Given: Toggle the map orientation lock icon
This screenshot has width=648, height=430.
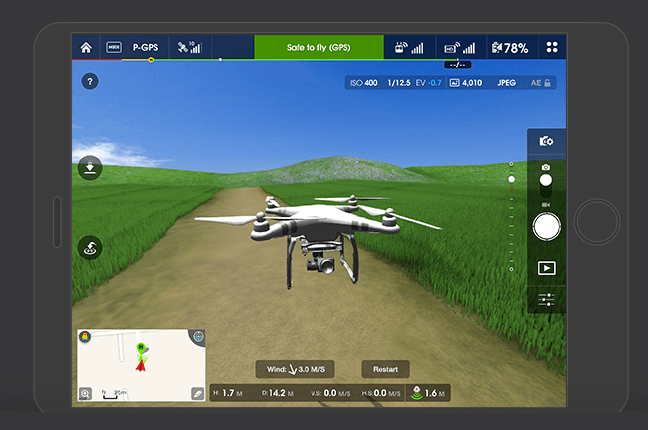Looking at the screenshot, I should pyautogui.click(x=85, y=337).
